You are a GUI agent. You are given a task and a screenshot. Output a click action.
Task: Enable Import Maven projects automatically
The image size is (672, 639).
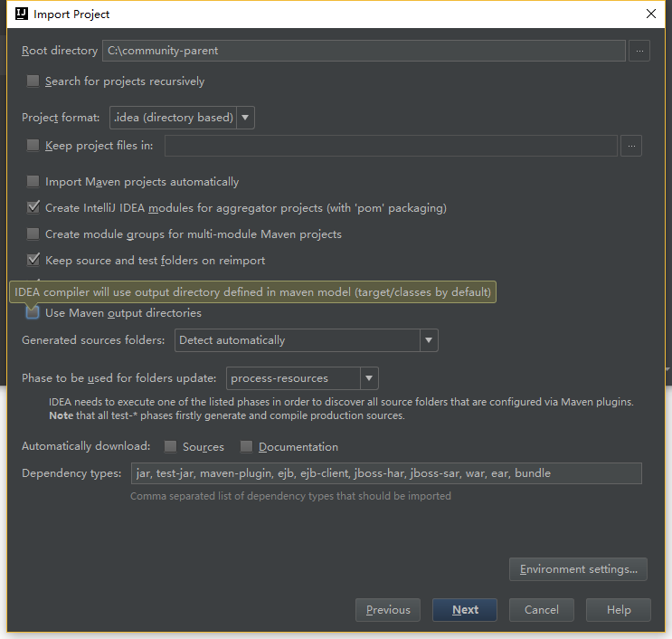click(33, 181)
